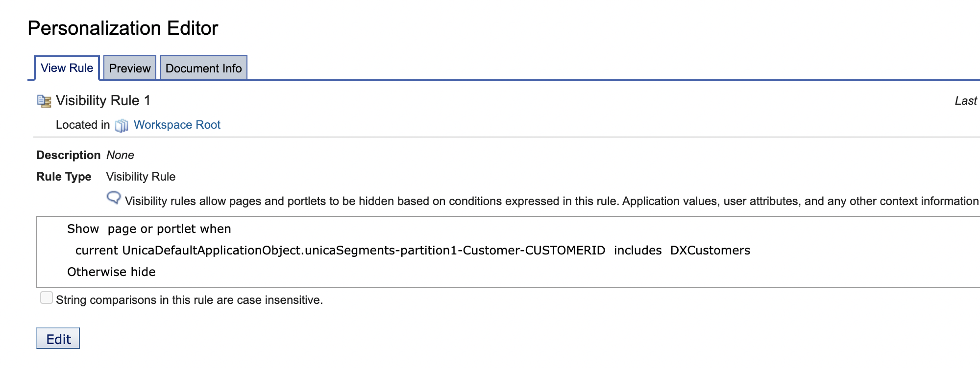The image size is (980, 368).
Task: Select the includes operator text
Action: coord(637,250)
